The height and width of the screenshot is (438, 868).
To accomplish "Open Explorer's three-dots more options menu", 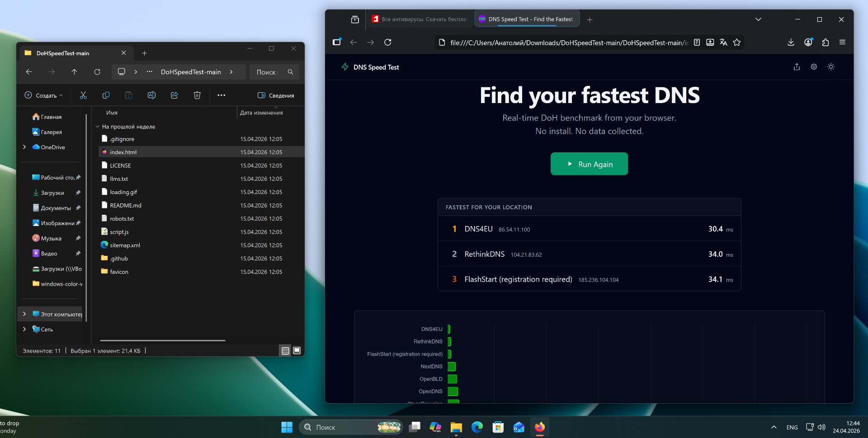I will (221, 95).
